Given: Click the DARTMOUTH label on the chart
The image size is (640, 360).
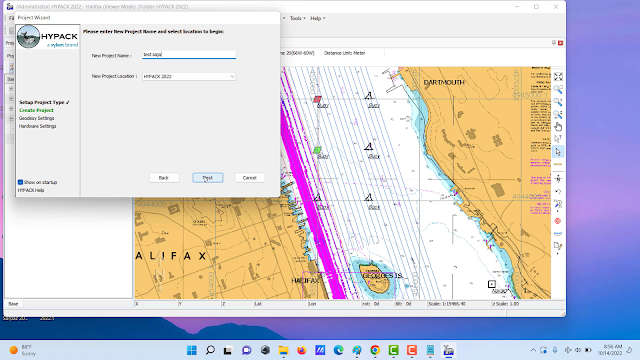Looking at the screenshot, I should (x=444, y=82).
